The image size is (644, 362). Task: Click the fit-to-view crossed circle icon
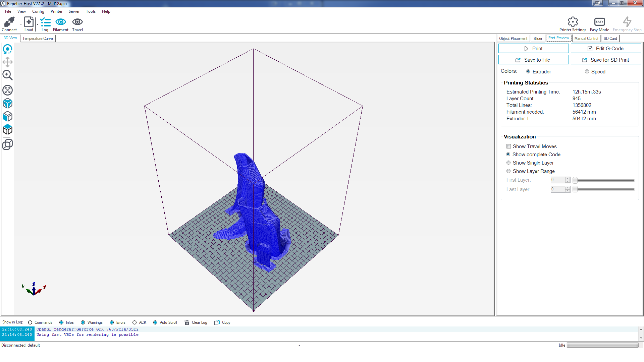tap(7, 90)
